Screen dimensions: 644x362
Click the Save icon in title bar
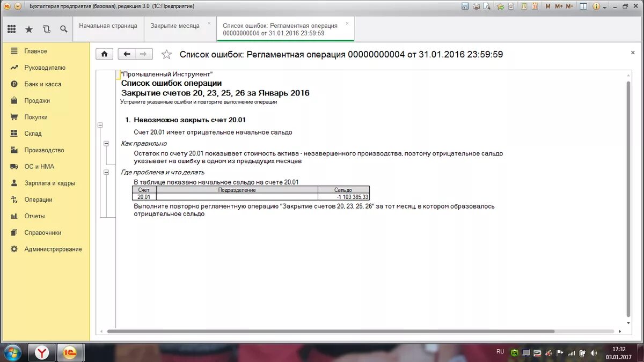click(465, 6)
